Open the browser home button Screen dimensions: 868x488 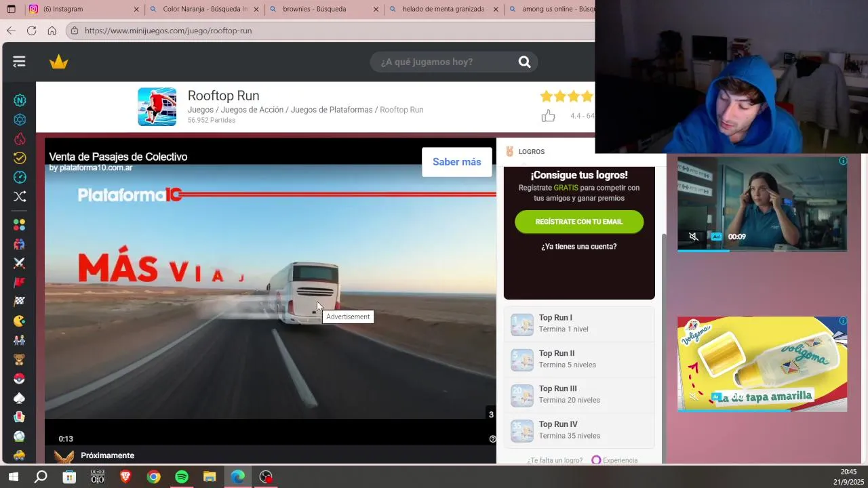point(52,30)
